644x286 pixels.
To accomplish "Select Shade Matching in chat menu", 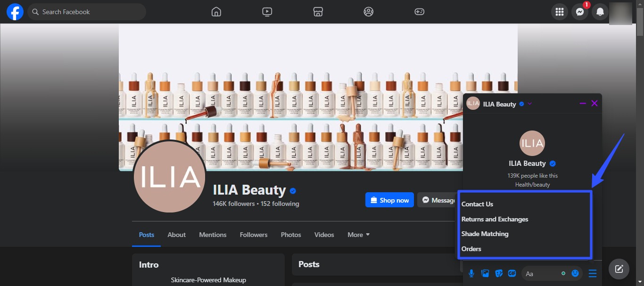I will point(485,234).
